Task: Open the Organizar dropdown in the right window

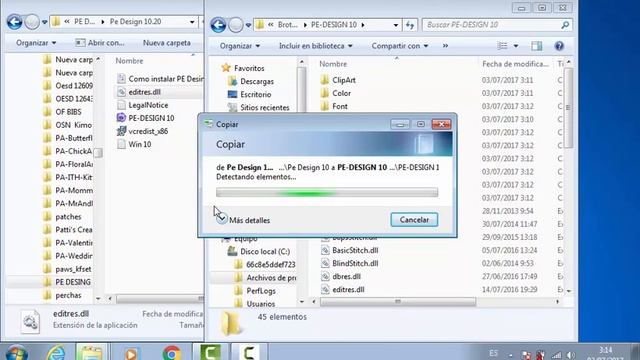Action: [240, 46]
